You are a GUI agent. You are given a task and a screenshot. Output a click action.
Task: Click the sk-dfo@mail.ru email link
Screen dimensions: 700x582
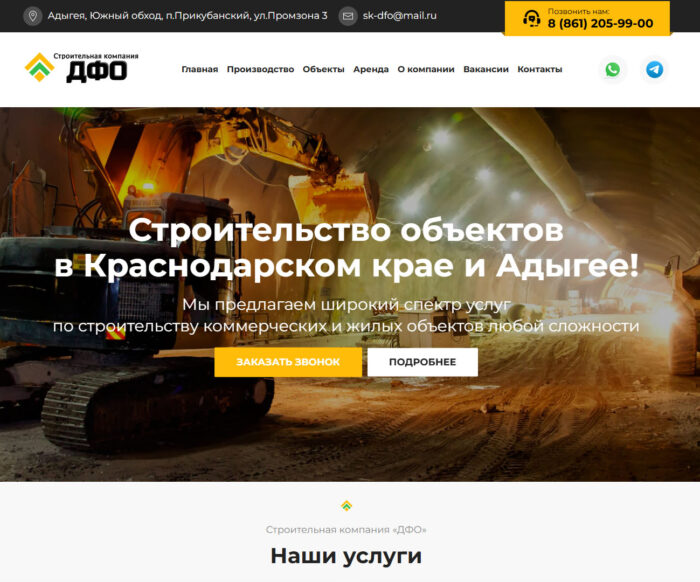399,16
